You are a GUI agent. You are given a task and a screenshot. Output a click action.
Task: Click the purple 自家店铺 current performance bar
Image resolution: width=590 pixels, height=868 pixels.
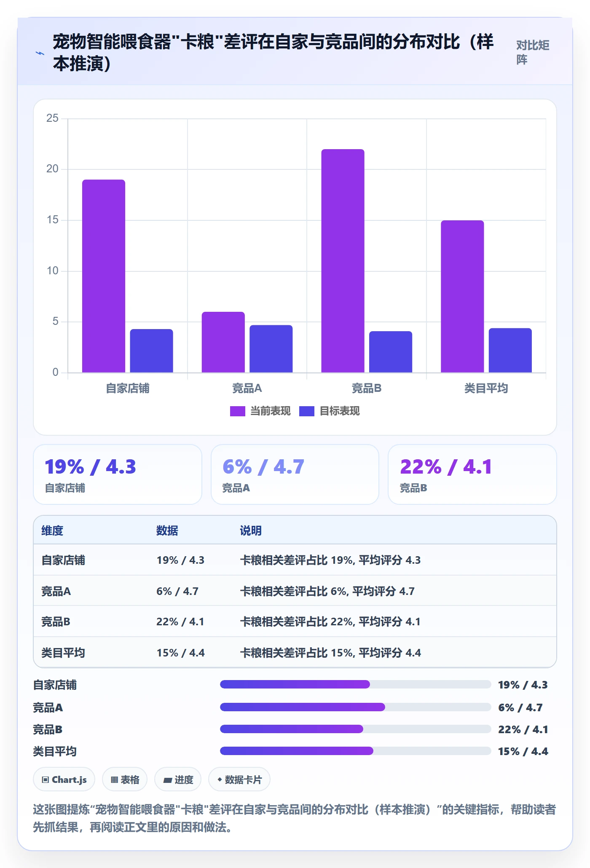[104, 276]
